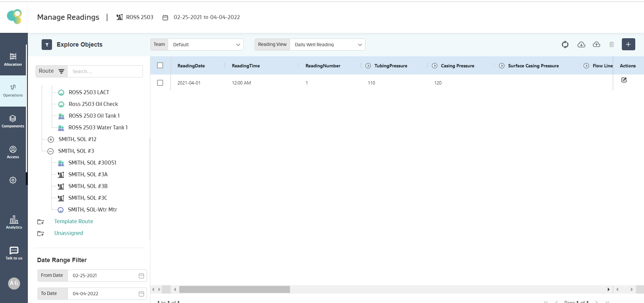
Task: Open settings gear in sidebar
Action: (13, 180)
